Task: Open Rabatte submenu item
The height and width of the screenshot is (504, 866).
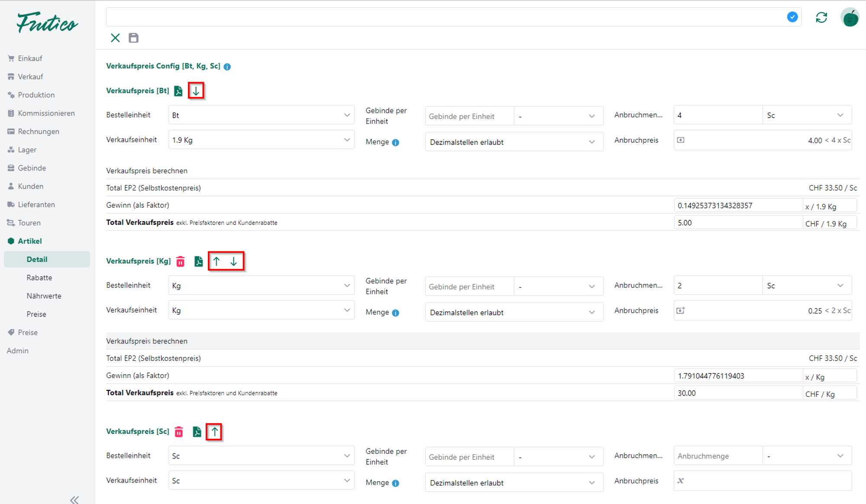Action: (x=39, y=278)
